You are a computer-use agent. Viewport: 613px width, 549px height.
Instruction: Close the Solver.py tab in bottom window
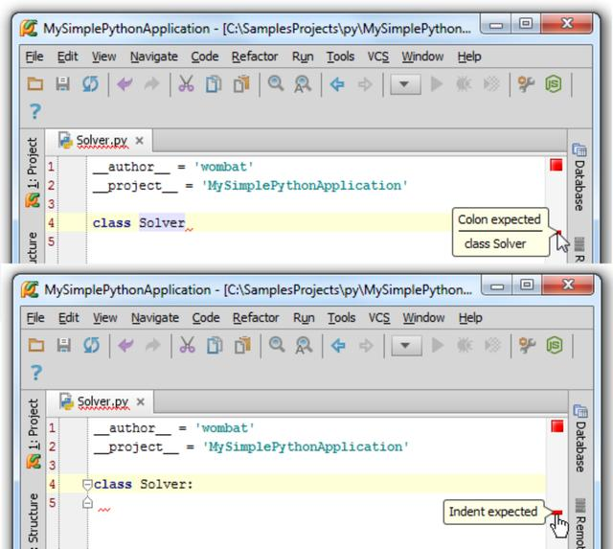(140, 402)
